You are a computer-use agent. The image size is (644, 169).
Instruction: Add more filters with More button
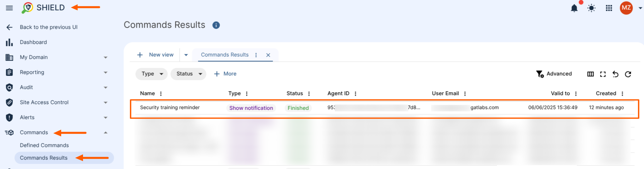click(225, 74)
